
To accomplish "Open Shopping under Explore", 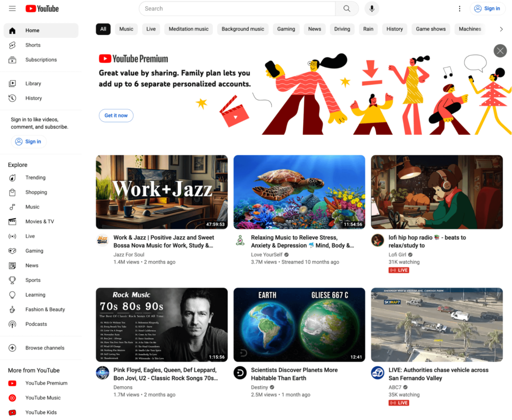I will [x=41, y=192].
